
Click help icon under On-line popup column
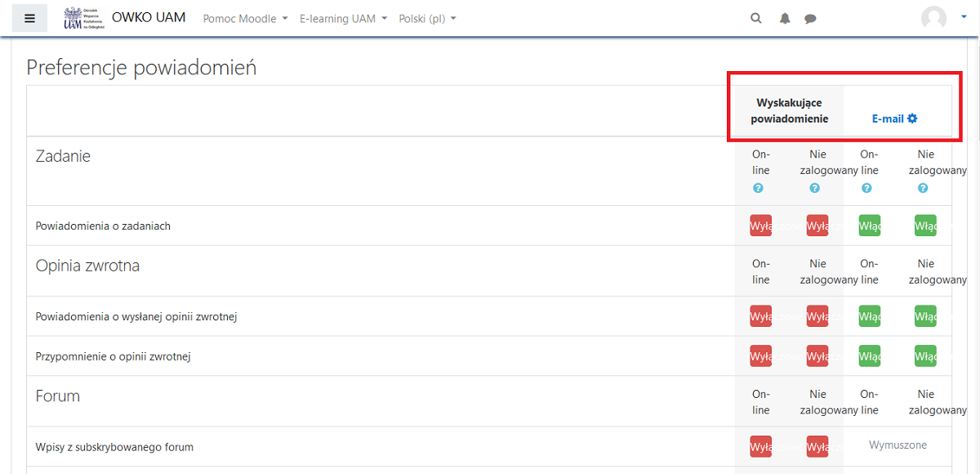[x=758, y=188]
